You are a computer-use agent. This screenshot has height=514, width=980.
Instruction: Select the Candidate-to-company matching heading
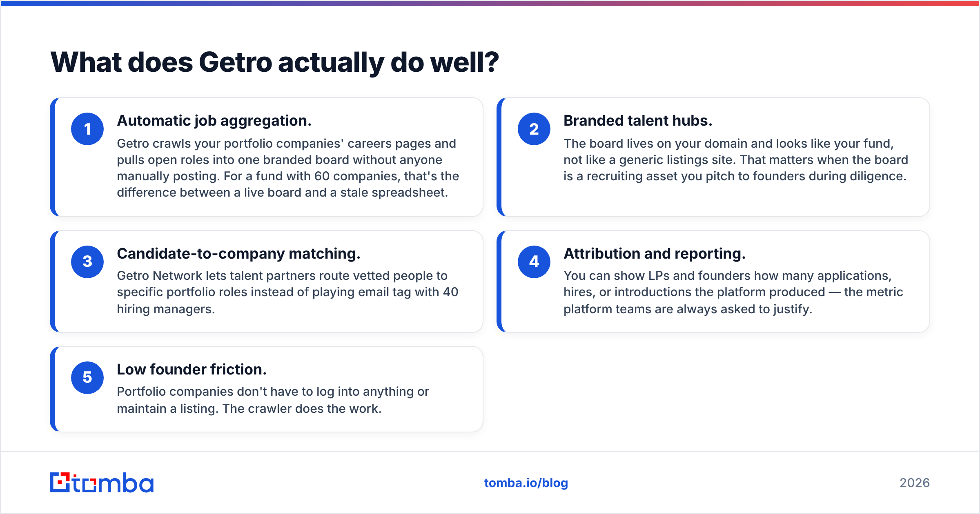238,254
